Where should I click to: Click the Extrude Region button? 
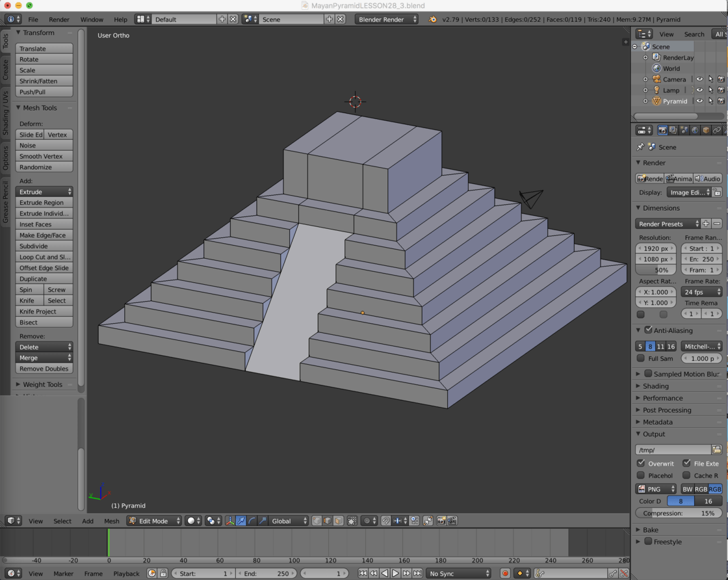pos(44,202)
